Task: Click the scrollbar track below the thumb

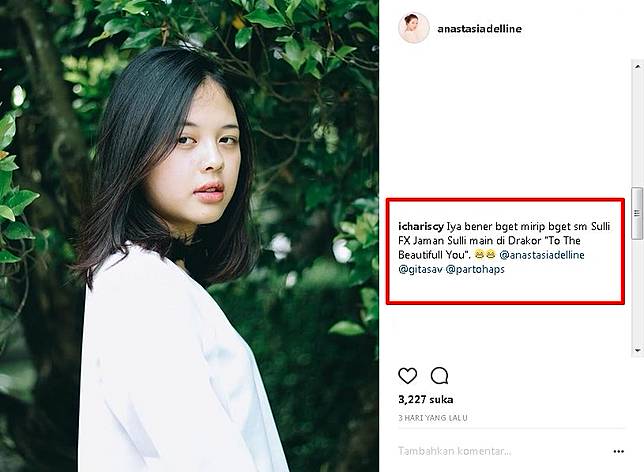Action: pos(637,292)
